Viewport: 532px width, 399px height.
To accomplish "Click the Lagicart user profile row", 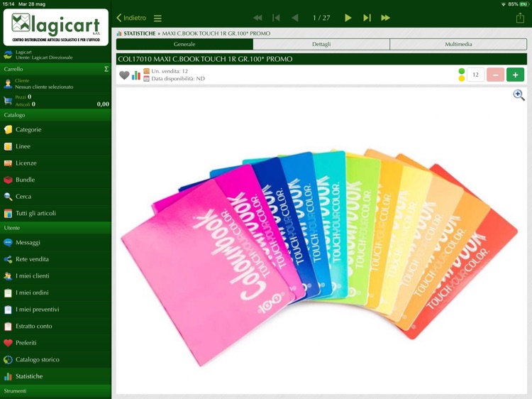I will click(x=55, y=55).
